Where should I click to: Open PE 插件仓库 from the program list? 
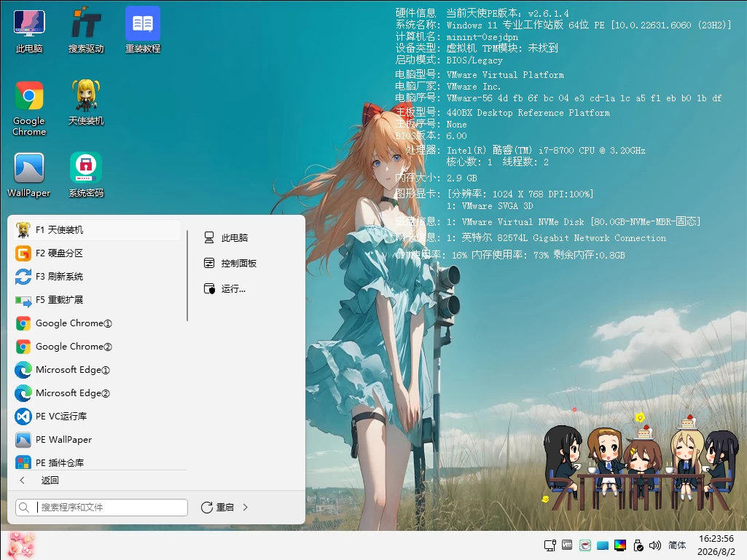(97, 462)
